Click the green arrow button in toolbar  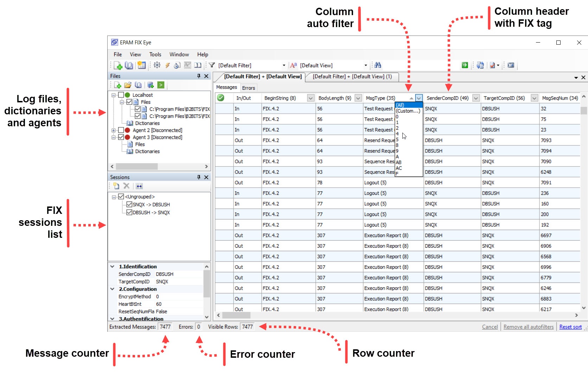point(465,65)
